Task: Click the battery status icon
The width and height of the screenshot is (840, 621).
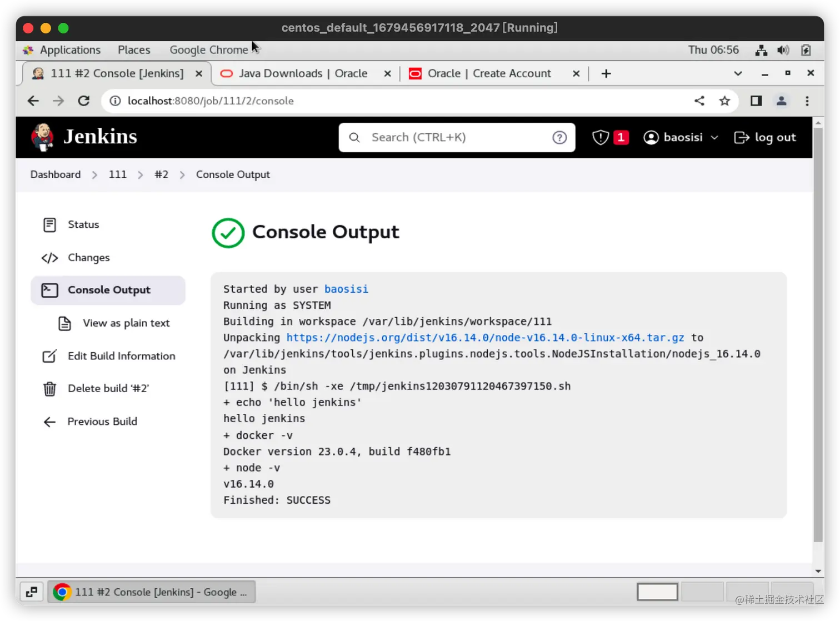Action: coord(806,50)
